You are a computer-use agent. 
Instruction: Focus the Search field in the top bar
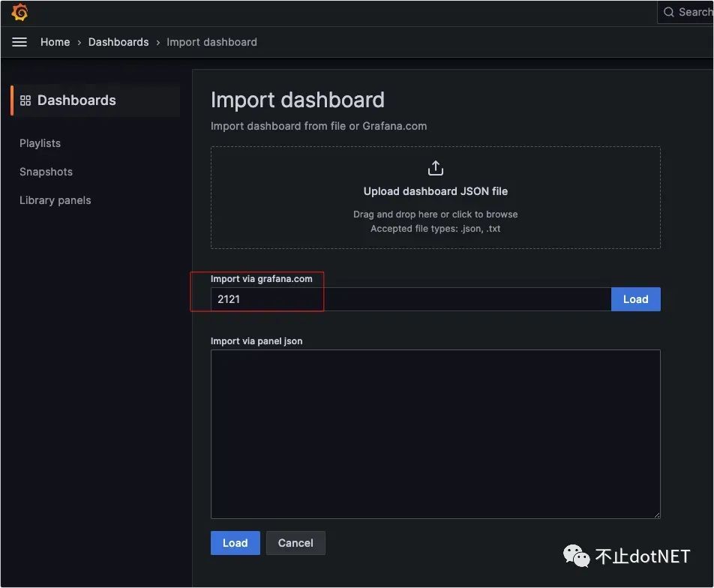click(694, 12)
